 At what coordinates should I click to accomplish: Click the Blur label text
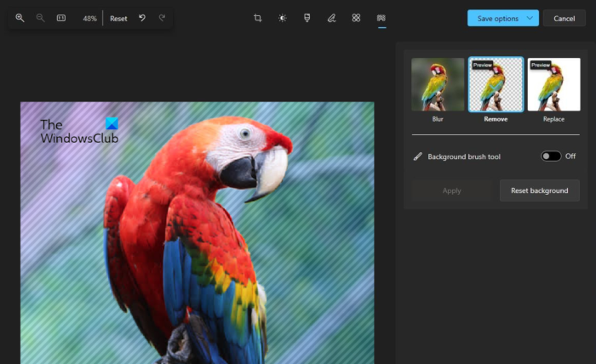pos(438,119)
